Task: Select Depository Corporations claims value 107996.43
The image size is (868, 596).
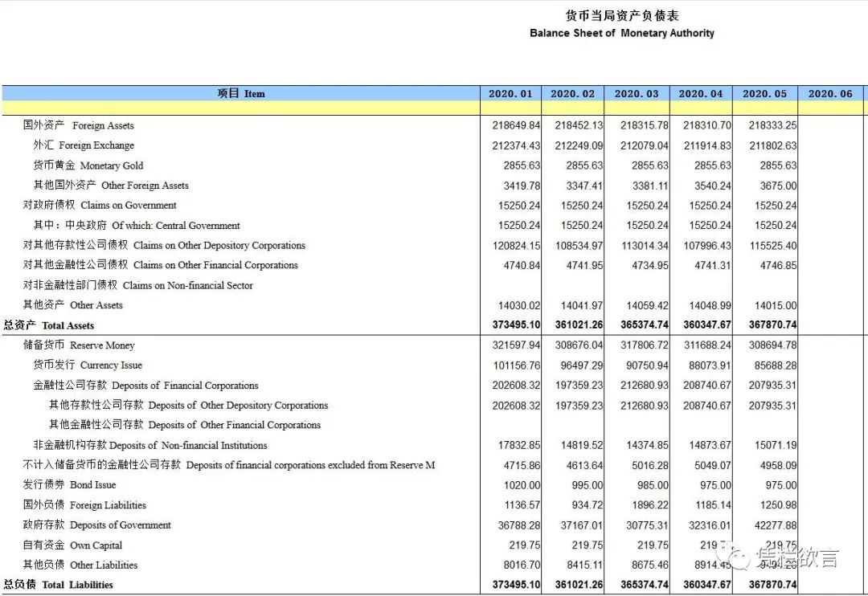Action: pos(707,246)
